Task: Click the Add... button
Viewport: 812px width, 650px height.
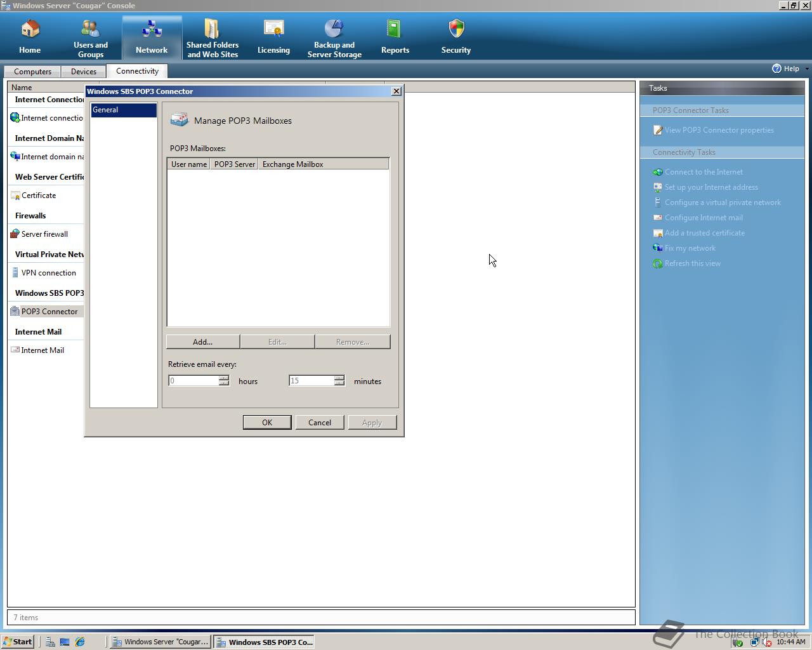Action: [x=203, y=342]
